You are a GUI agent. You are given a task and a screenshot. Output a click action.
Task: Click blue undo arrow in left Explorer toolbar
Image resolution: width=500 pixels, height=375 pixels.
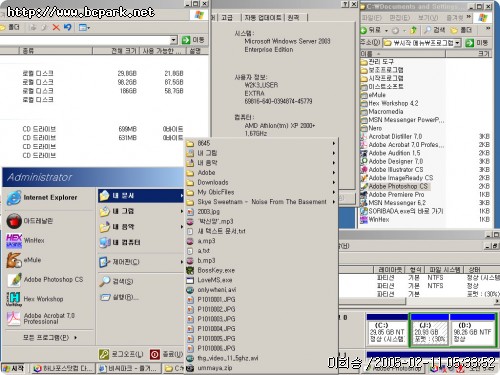(x=68, y=27)
